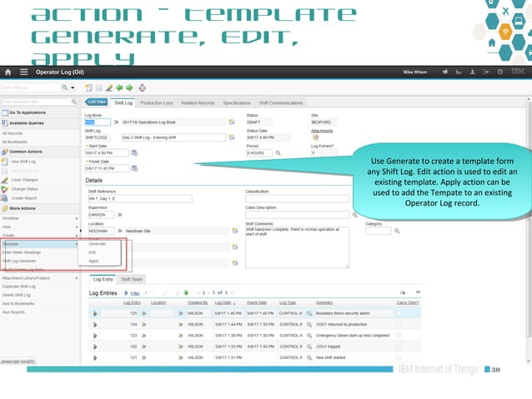Toggle Carry Over checkbox for entry 121

click(399, 357)
